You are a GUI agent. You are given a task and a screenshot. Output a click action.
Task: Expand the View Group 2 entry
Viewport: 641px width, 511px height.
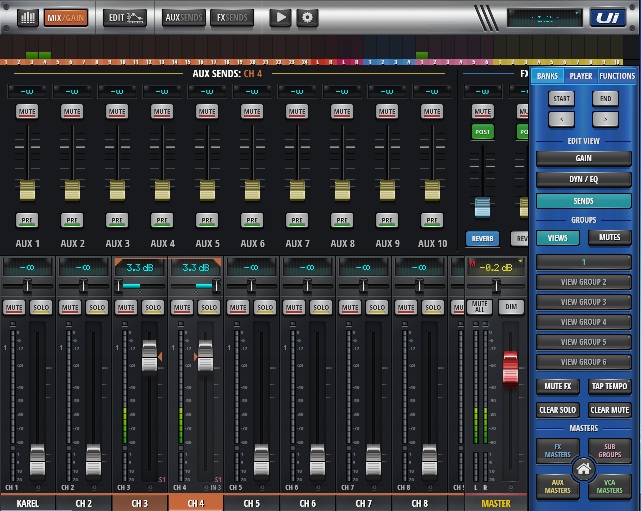coord(583,282)
